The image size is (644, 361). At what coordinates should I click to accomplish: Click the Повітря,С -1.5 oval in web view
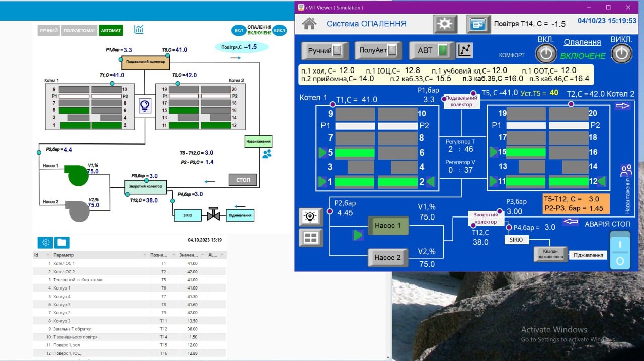242,47
